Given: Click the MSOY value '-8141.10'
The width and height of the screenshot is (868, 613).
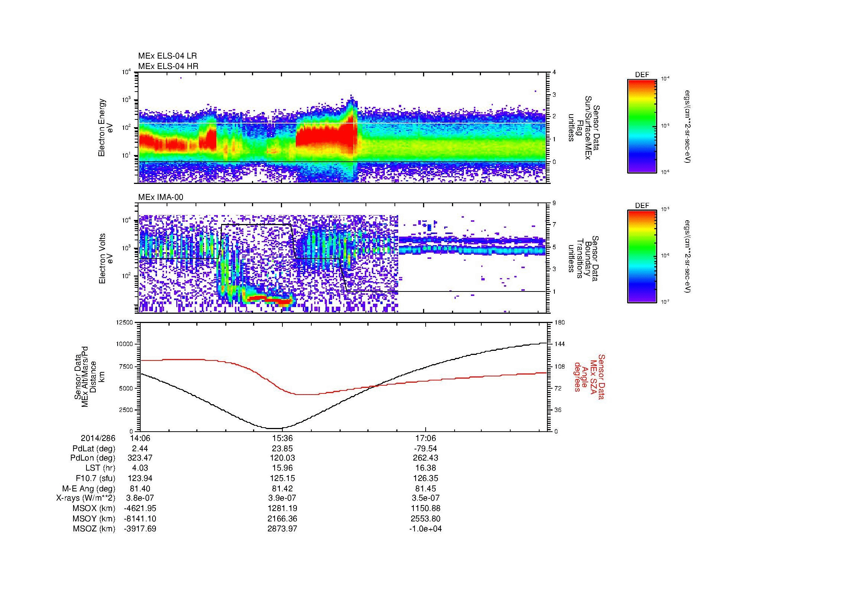Looking at the screenshot, I should [140, 519].
